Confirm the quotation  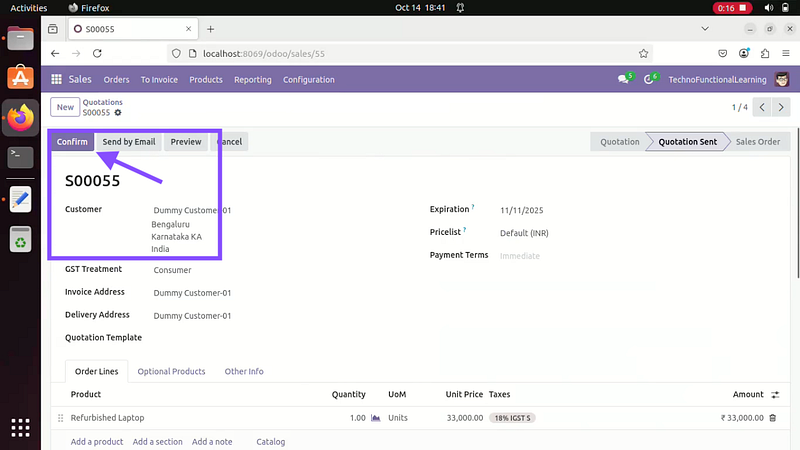tap(72, 142)
